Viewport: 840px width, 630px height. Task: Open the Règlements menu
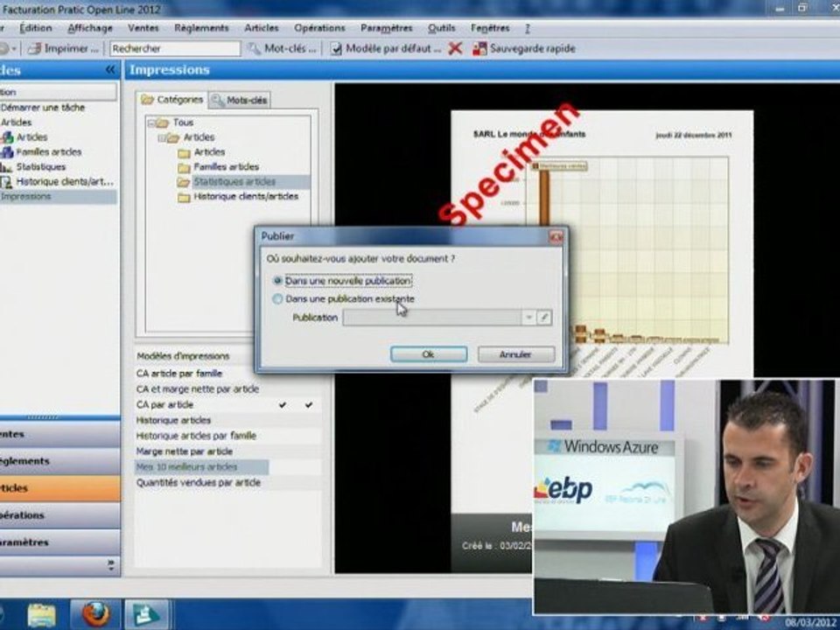201,28
